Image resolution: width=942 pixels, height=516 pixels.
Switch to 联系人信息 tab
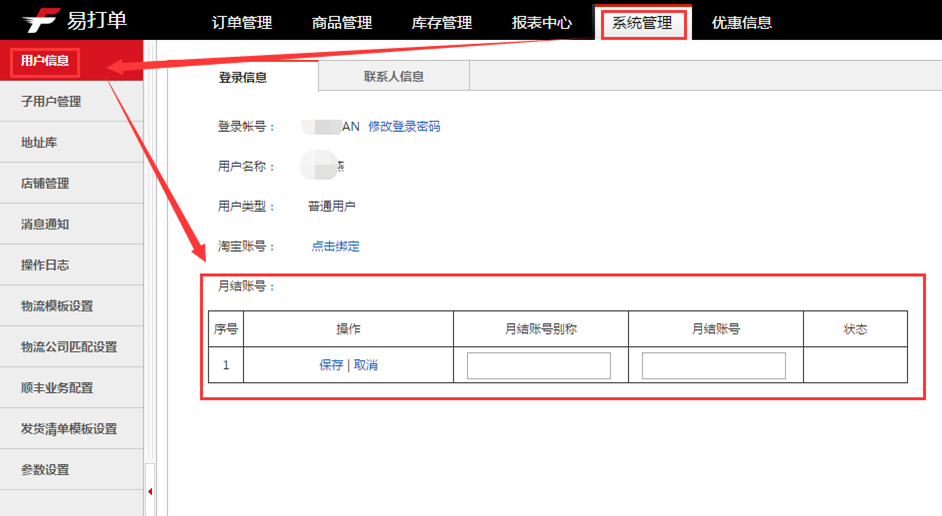pos(394,76)
